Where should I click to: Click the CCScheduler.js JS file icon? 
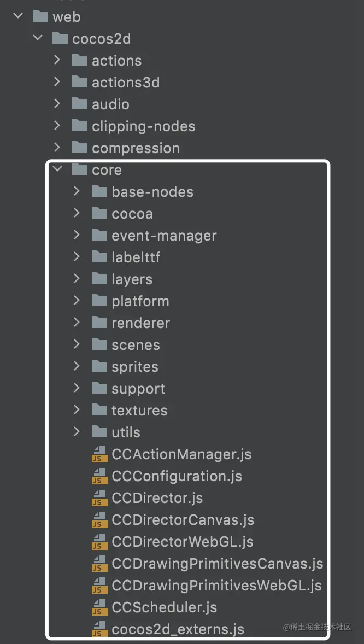[x=98, y=607]
